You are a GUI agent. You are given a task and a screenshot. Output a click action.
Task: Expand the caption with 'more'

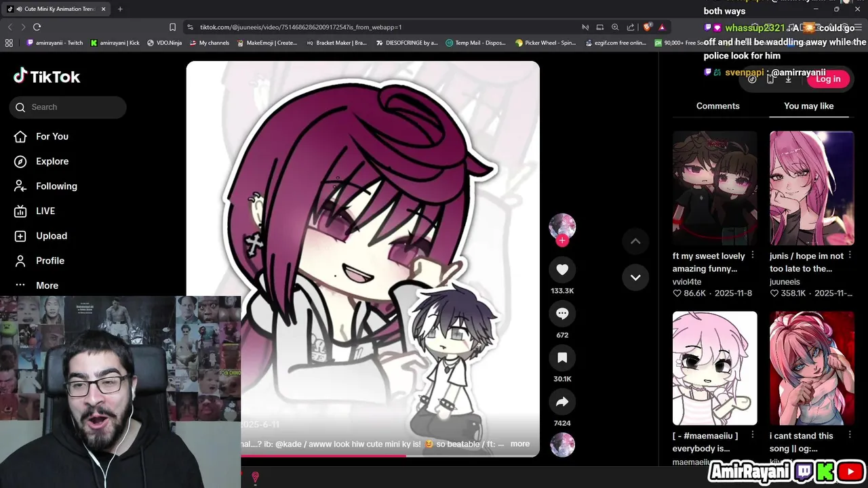[520, 444]
